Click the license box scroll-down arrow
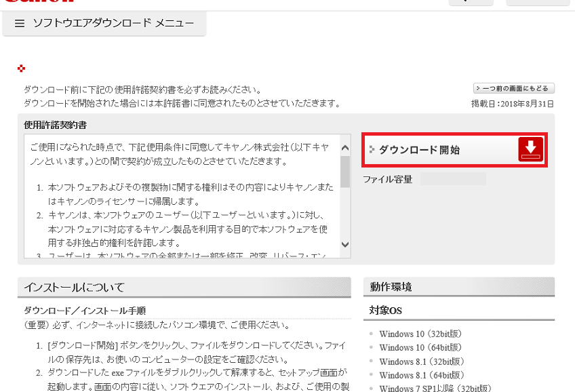The width and height of the screenshot is (575, 392). (x=345, y=244)
